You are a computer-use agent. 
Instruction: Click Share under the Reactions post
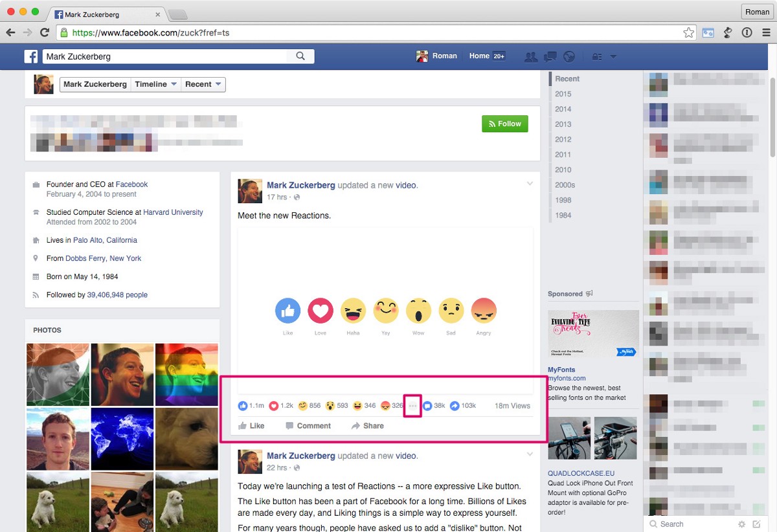click(x=368, y=426)
